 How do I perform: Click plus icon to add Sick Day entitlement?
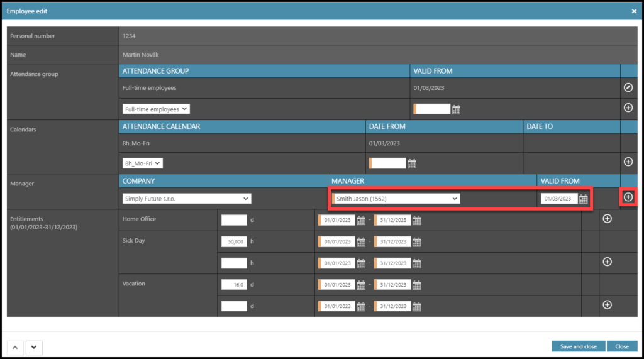607,262
